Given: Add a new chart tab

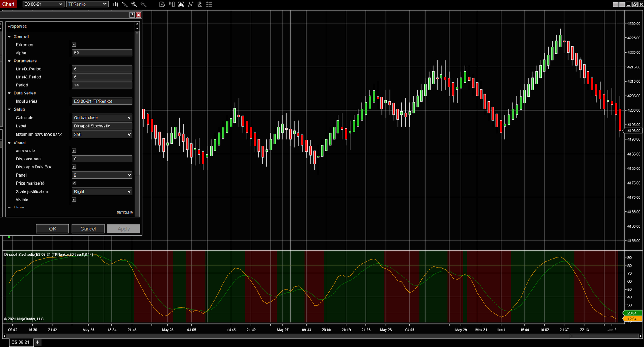Looking at the screenshot, I should (37, 342).
